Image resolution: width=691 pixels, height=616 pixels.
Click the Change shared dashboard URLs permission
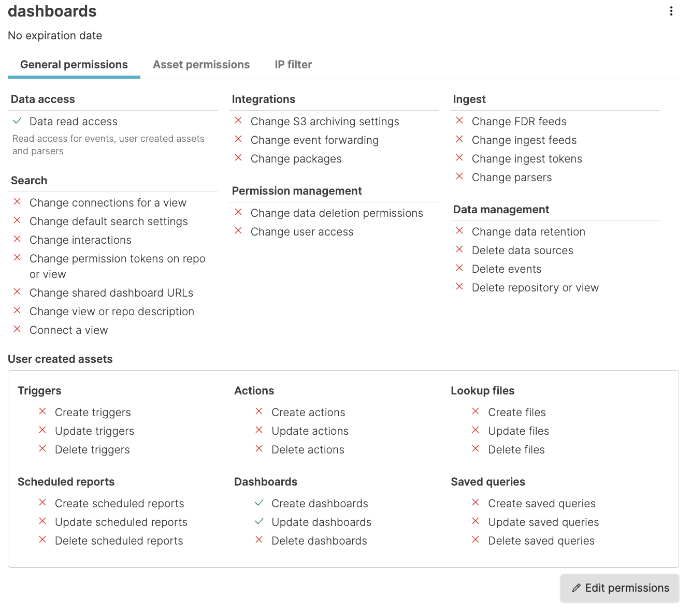111,293
